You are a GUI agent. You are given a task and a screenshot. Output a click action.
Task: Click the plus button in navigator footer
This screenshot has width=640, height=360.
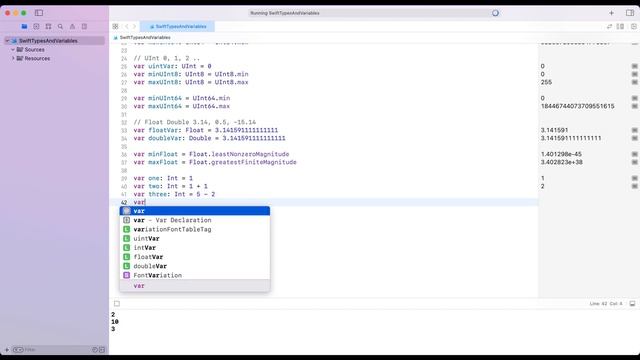tap(7, 350)
